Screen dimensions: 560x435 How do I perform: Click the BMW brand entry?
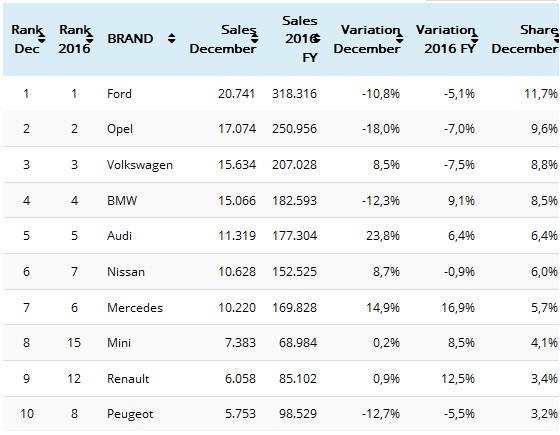coord(122,200)
